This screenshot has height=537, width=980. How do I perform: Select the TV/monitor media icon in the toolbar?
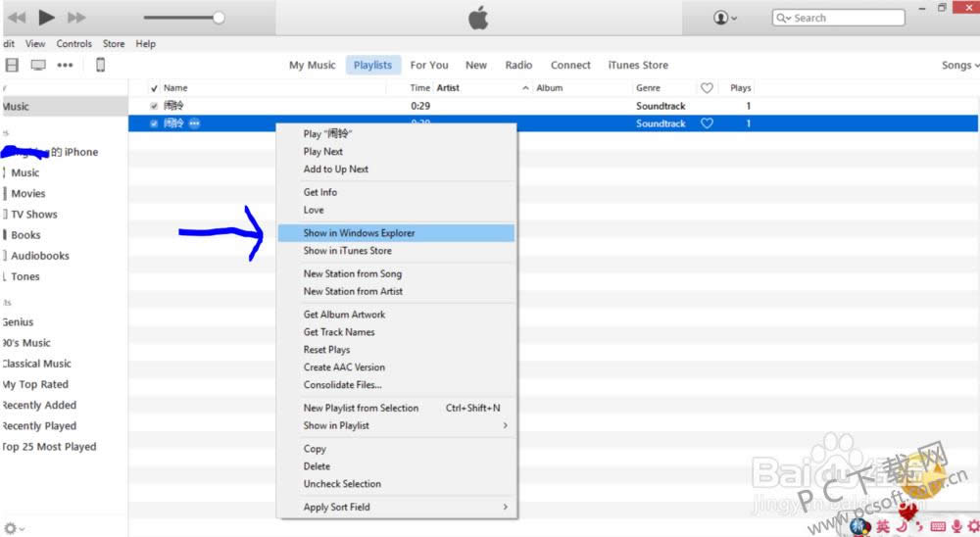point(38,65)
